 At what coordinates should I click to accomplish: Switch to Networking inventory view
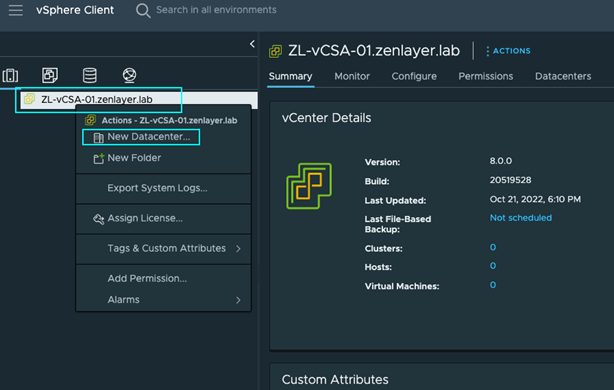129,75
